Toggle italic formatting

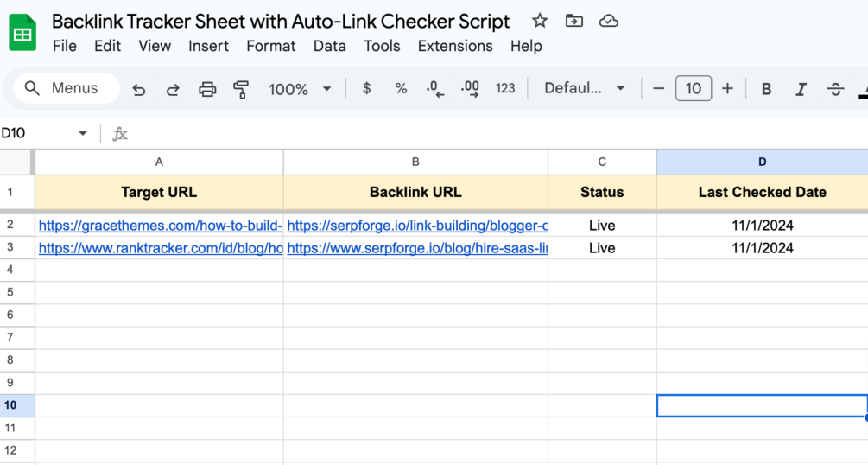point(801,88)
